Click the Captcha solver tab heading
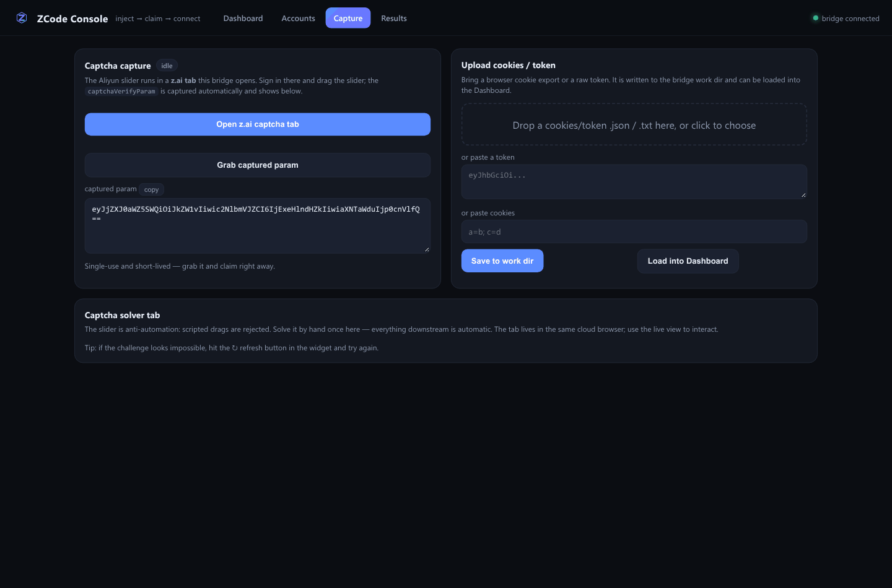Image resolution: width=892 pixels, height=588 pixels. 122,315
